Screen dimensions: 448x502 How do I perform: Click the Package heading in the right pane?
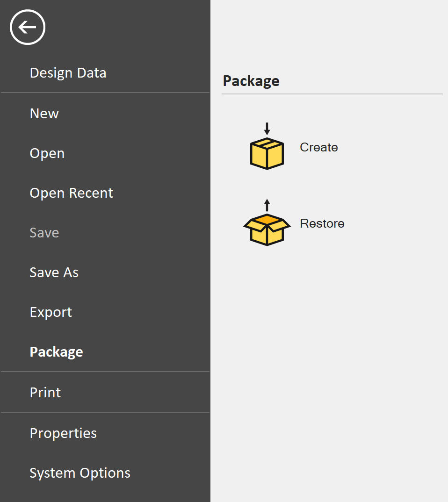[251, 81]
